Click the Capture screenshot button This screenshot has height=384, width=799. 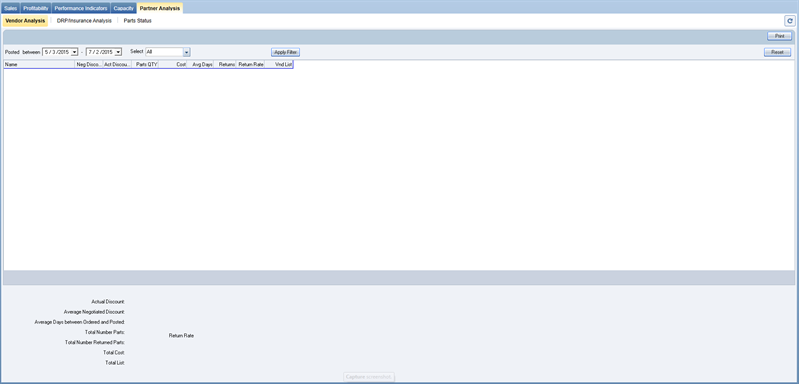369,377
